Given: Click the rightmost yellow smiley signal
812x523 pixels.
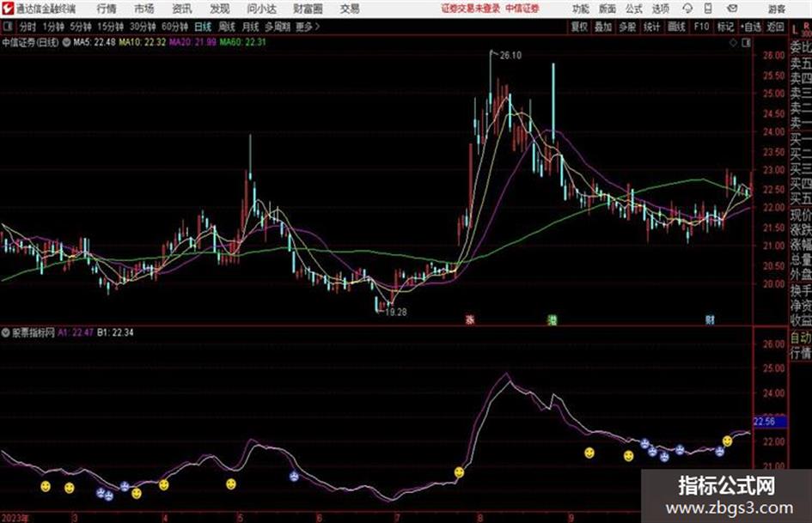Looking at the screenshot, I should point(727,441).
